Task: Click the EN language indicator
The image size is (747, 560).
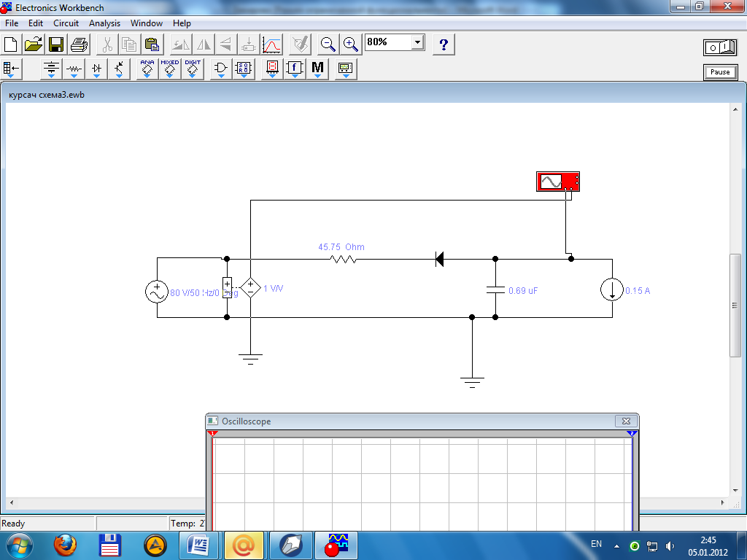Action: point(596,544)
